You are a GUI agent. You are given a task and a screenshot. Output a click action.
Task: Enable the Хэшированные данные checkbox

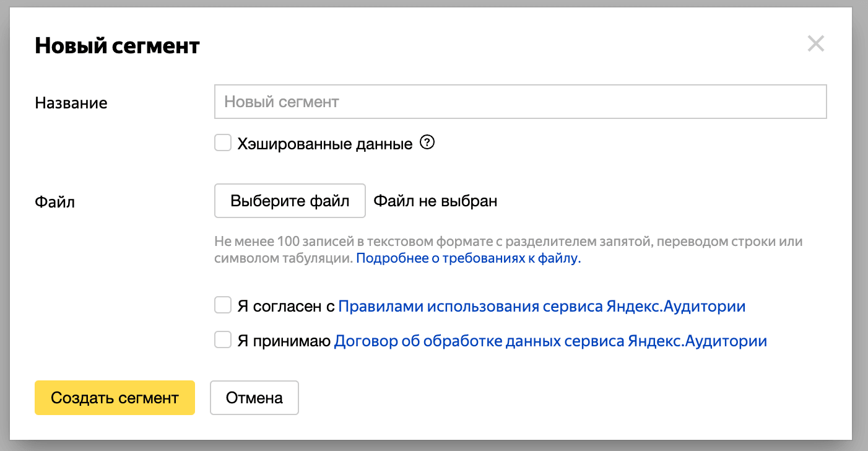[223, 144]
